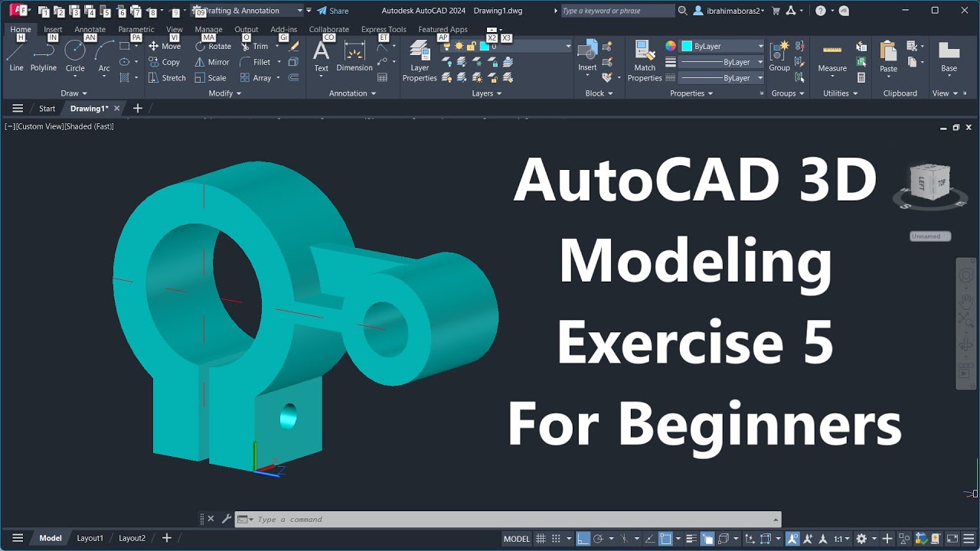980x551 pixels.
Task: Toggle snap mode in status bar
Action: [557, 539]
